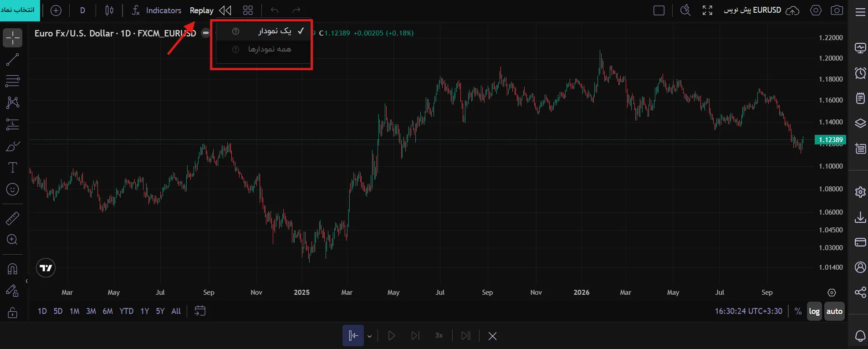868x349 pixels.
Task: Click the current price label 1.12389
Action: pyautogui.click(x=830, y=139)
